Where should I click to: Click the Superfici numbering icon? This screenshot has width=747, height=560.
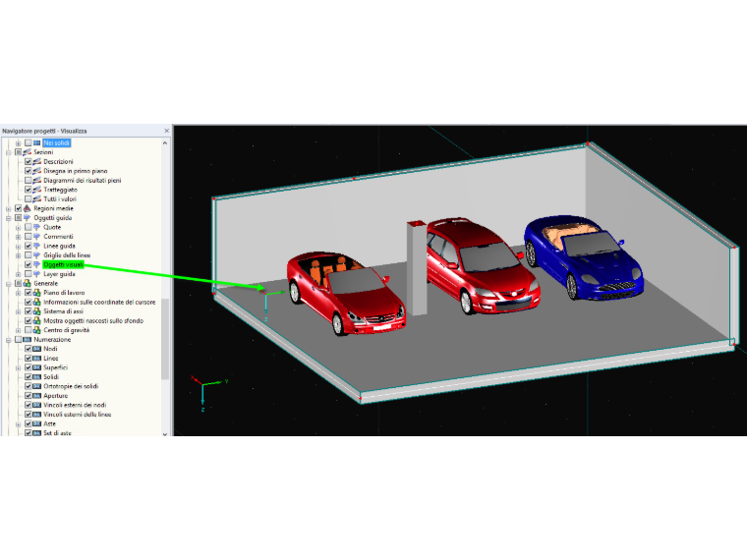click(36, 367)
